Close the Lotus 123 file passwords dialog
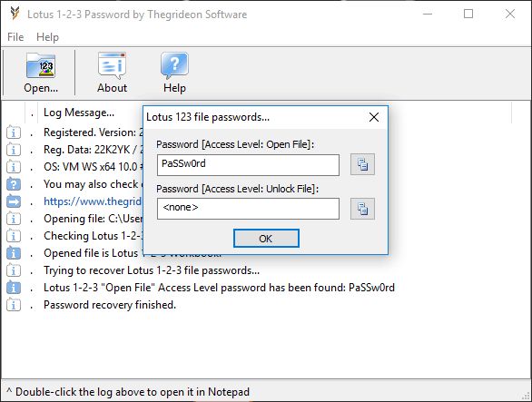Viewport: 532px width, 402px height. click(x=374, y=117)
